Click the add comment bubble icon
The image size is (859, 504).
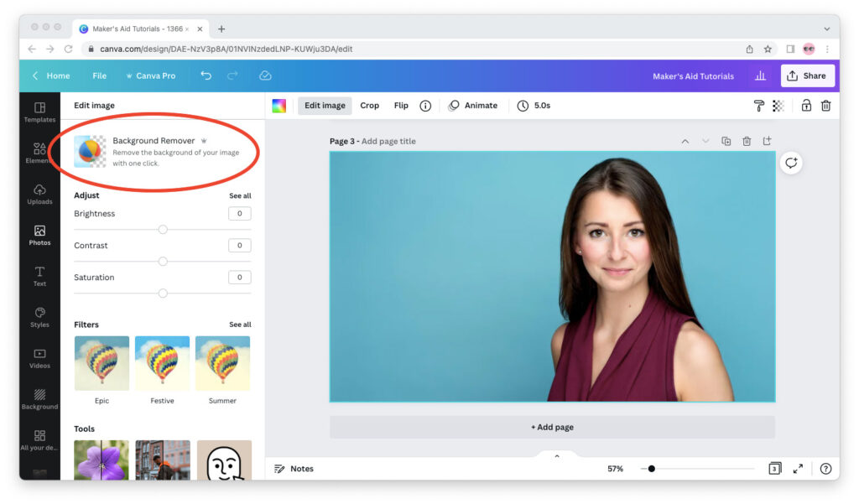coord(791,163)
